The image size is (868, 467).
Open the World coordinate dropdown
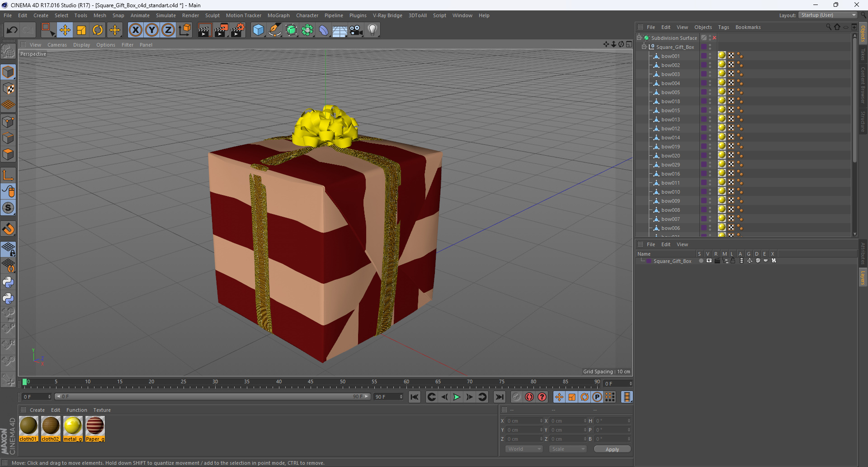524,449
